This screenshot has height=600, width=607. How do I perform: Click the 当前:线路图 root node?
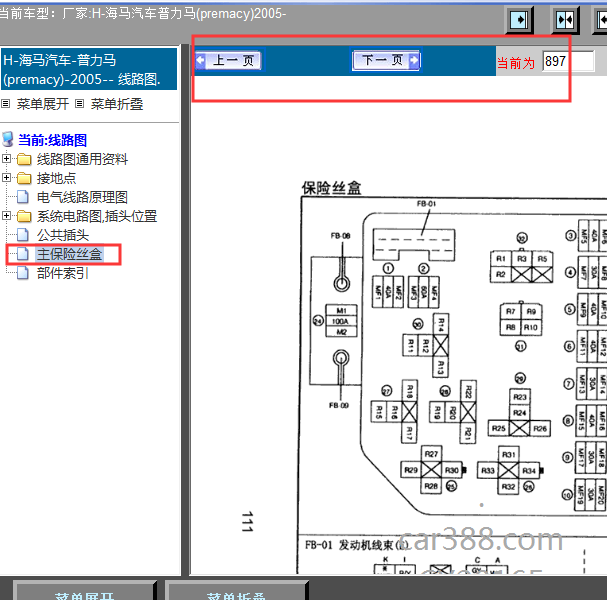click(52, 140)
